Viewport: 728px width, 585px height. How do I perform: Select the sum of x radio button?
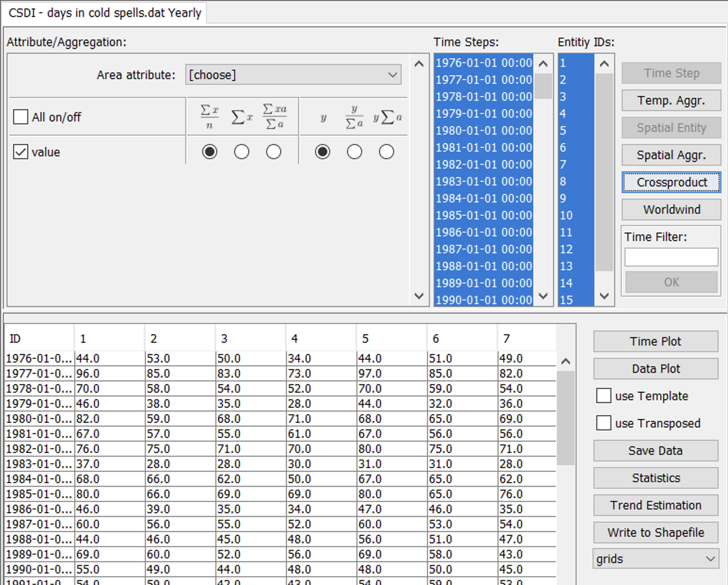(x=241, y=152)
